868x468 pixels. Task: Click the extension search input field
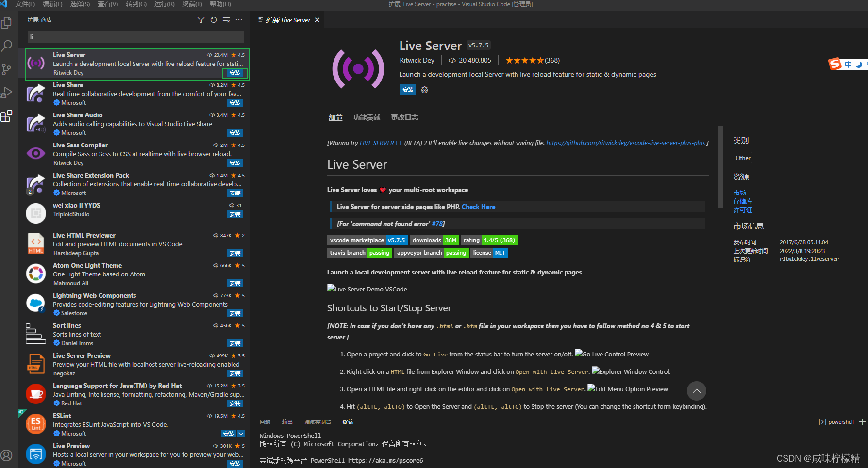coord(136,37)
